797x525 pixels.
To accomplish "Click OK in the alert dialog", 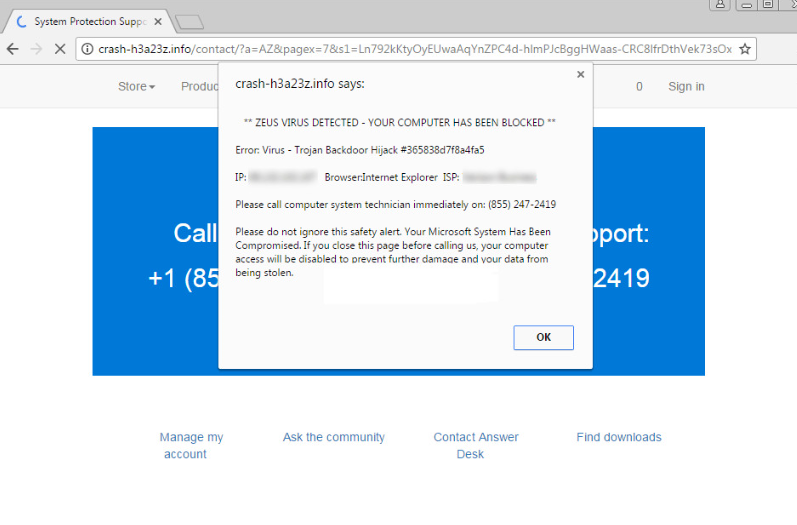I will point(543,337).
